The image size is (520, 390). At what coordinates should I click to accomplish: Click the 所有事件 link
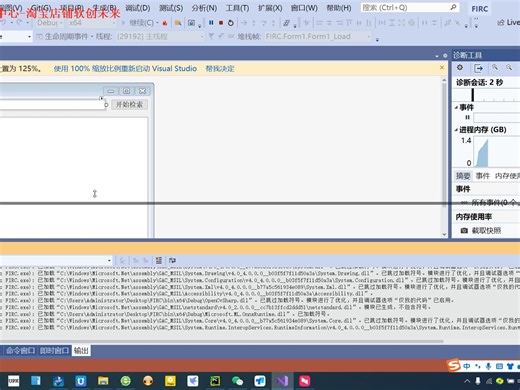pyautogui.click(x=495, y=202)
